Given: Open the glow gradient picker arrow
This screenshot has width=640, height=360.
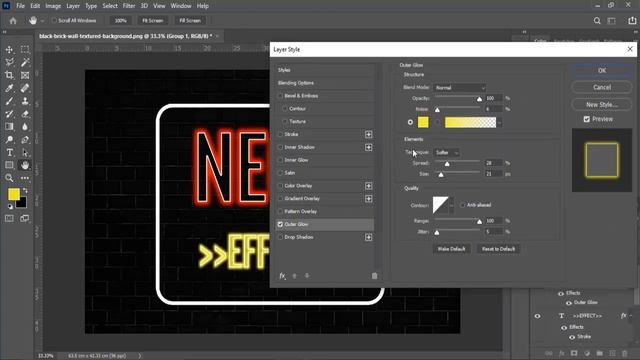Looking at the screenshot, I should click(499, 122).
